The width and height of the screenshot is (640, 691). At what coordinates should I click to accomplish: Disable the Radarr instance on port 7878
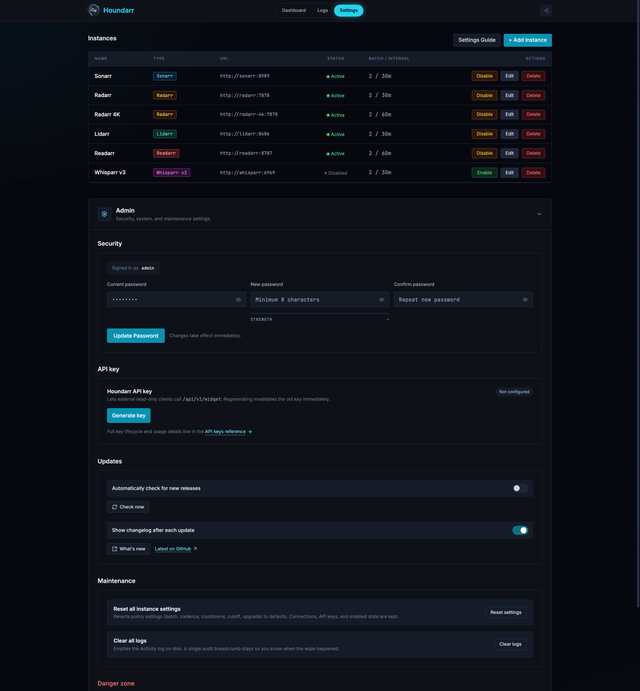pos(484,95)
